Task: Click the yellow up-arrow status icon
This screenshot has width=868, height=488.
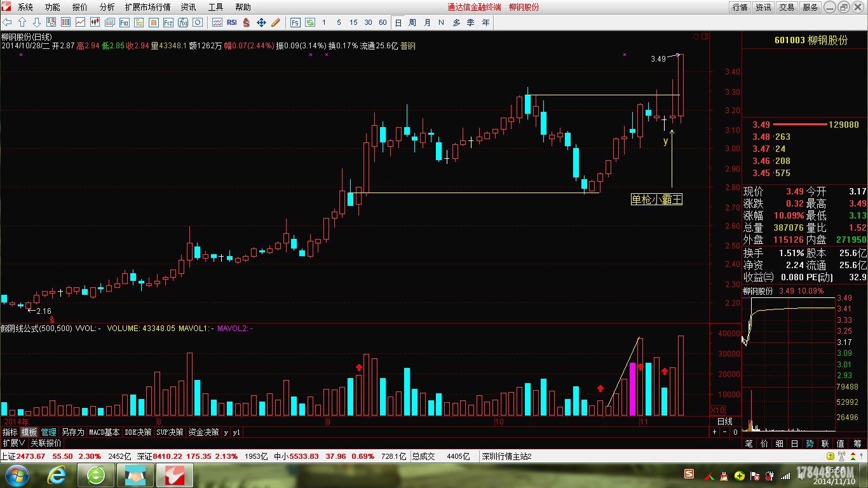Action: [x=830, y=456]
